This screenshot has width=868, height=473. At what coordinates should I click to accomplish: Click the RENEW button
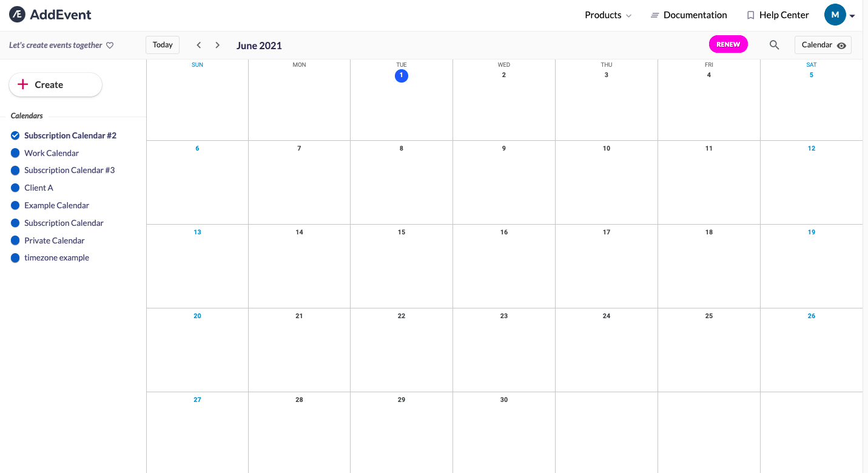pos(728,44)
